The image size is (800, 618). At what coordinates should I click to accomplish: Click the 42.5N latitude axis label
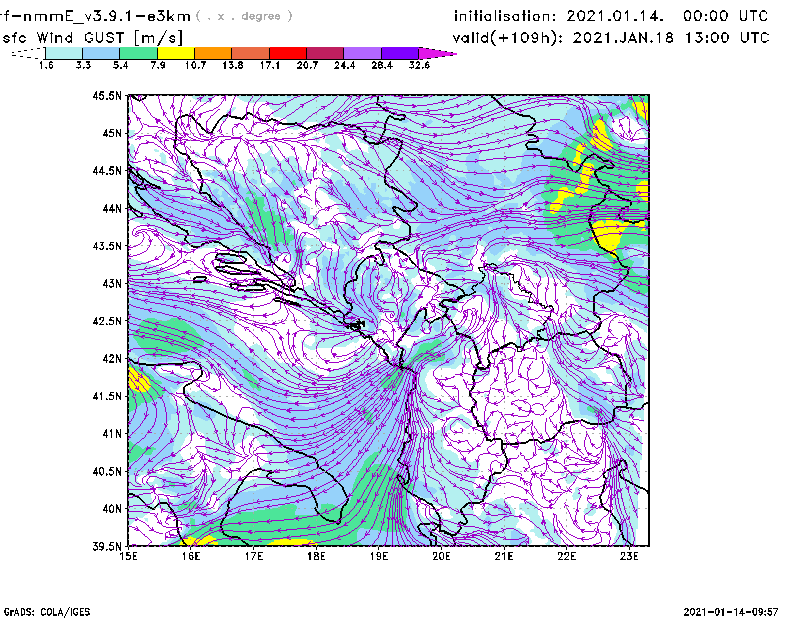pos(107,321)
